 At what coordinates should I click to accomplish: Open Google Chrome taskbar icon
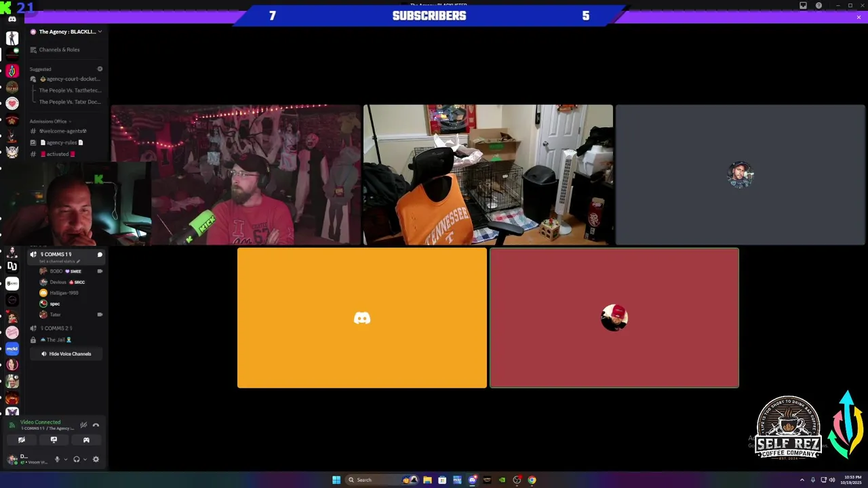(x=532, y=480)
